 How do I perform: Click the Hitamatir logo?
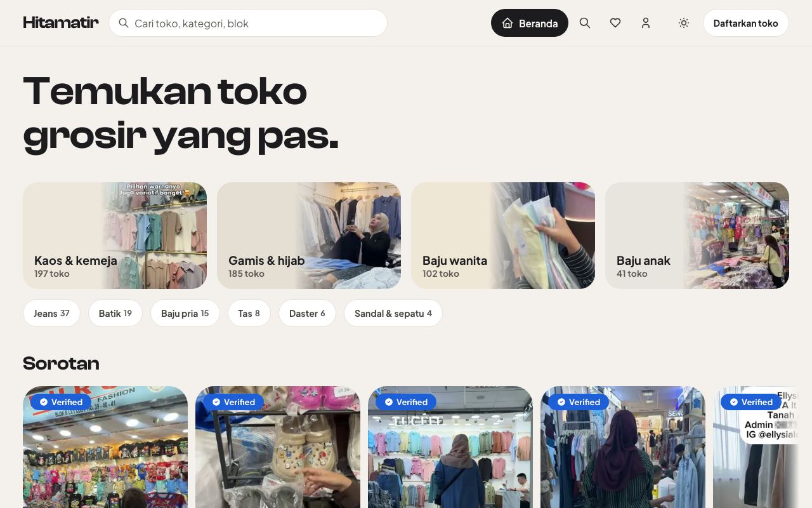click(x=61, y=23)
